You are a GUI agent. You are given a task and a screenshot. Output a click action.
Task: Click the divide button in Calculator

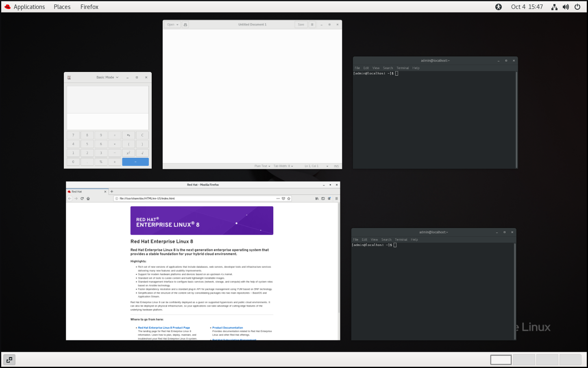[x=115, y=135]
